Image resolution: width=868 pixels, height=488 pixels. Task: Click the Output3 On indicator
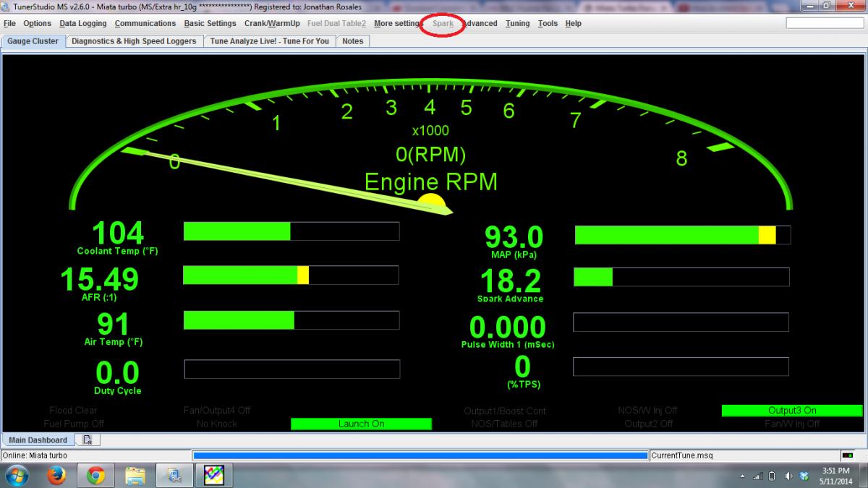tap(792, 411)
